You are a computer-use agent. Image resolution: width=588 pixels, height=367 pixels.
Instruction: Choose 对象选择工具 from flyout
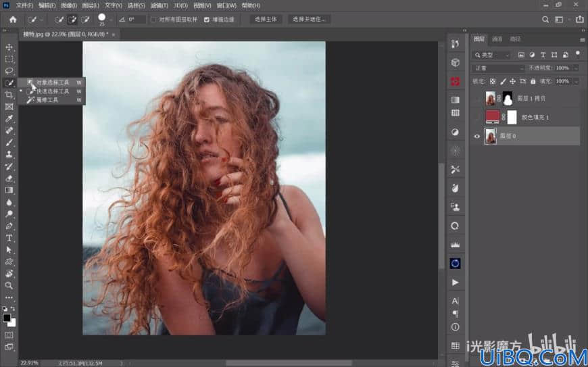click(x=52, y=82)
